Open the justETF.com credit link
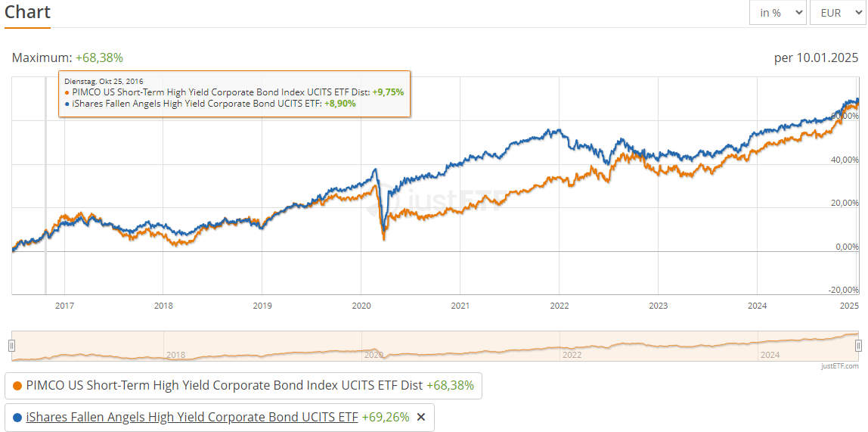 (x=840, y=366)
